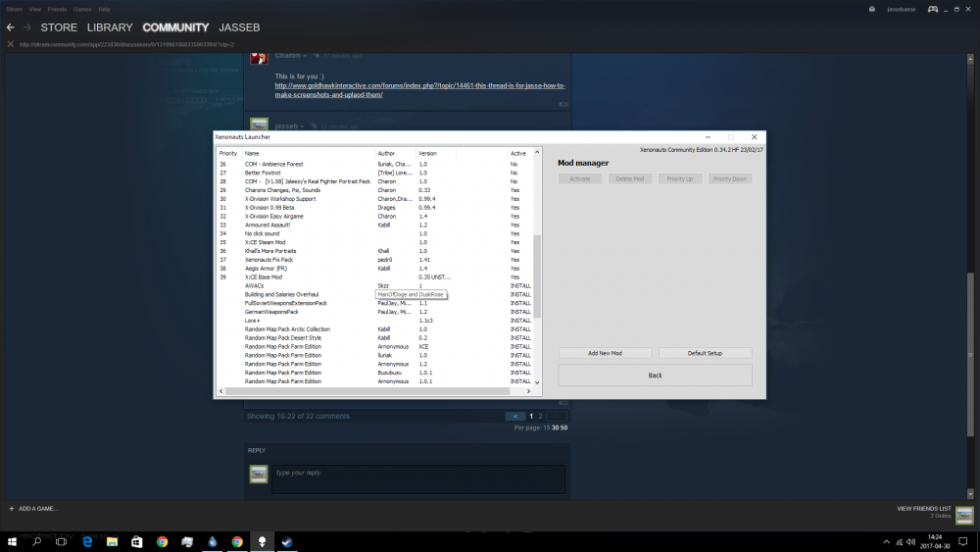Sort mod list by Name column
Viewport: 980px width, 552px height.
(308, 153)
